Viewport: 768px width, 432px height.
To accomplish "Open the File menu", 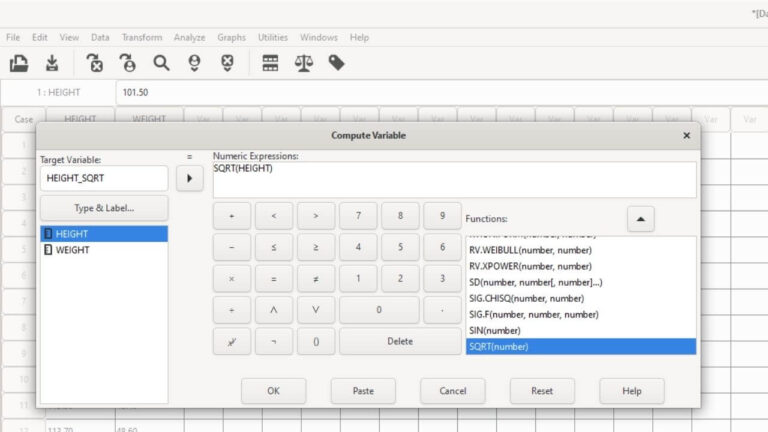I will pyautogui.click(x=13, y=38).
